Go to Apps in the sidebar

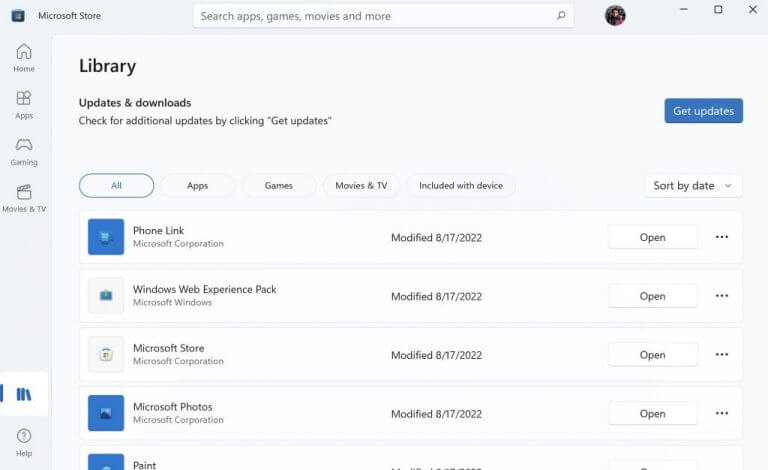[x=24, y=105]
